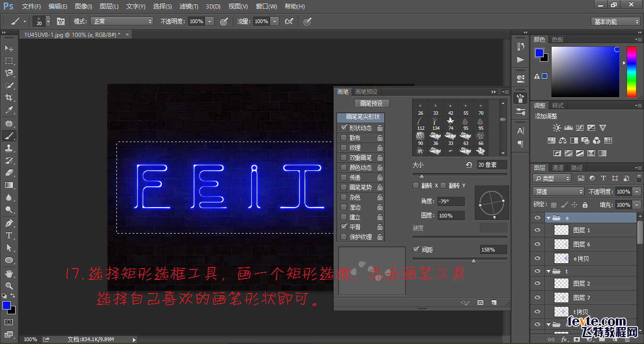644x344 pixels.
Task: Open the Brightness/Contrast adjustment icon
Action: pos(557,127)
